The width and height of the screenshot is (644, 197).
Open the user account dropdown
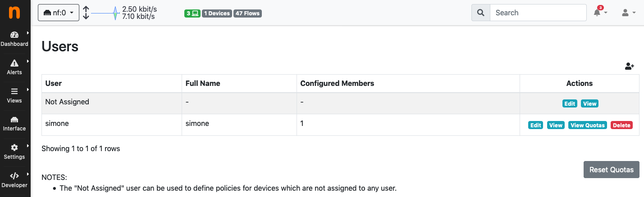(629, 13)
